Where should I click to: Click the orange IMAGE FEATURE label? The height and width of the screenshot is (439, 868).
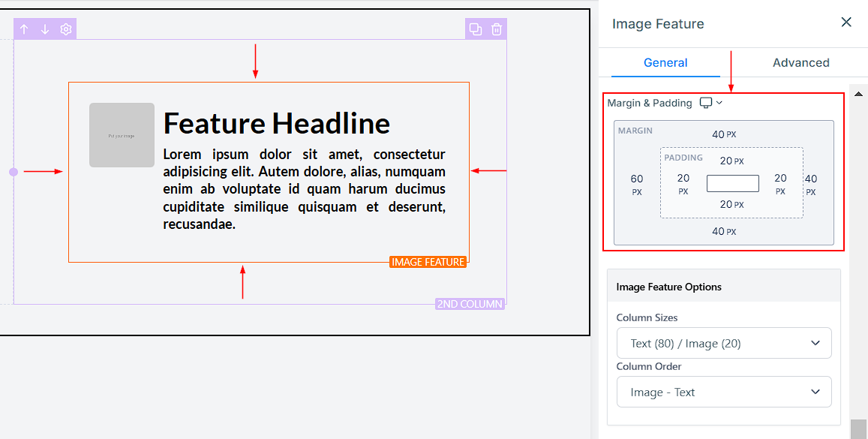click(x=428, y=262)
